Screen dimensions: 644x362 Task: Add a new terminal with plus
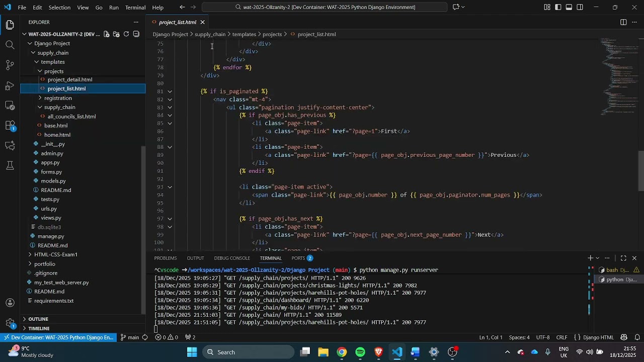pyautogui.click(x=590, y=258)
